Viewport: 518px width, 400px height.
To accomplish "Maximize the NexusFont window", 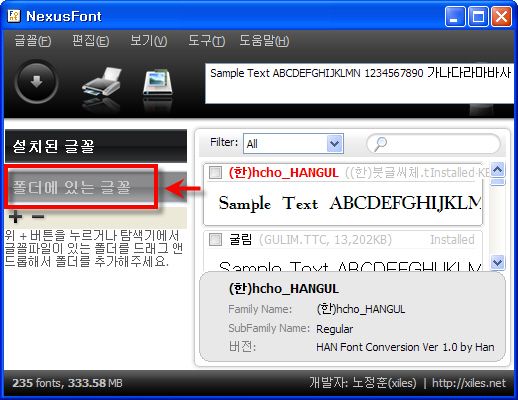I will click(x=478, y=16).
